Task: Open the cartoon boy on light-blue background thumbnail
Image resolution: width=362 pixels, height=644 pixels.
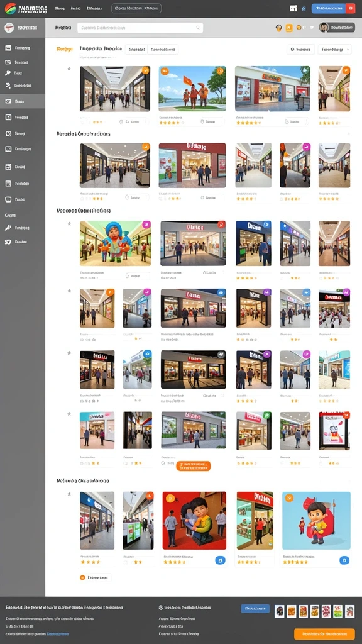Action: [x=317, y=520]
